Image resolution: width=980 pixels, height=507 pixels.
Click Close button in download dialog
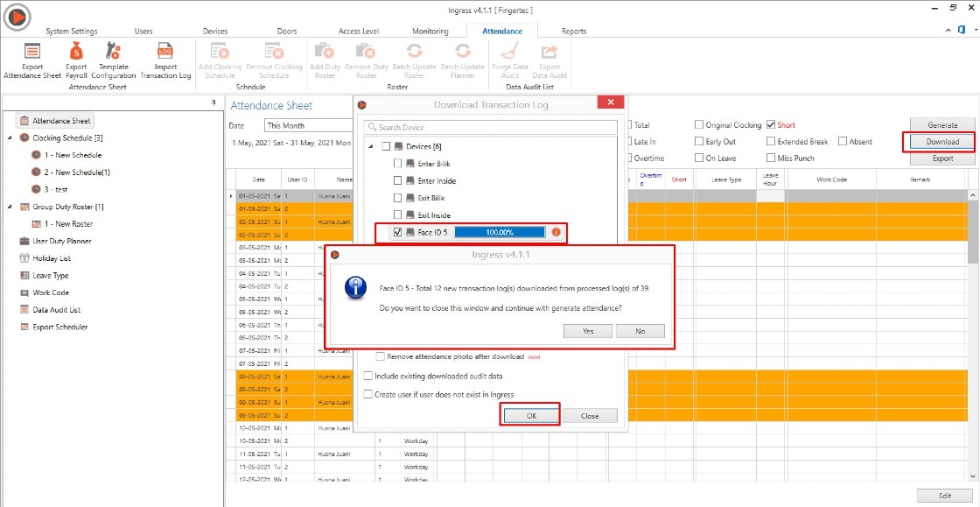(590, 416)
